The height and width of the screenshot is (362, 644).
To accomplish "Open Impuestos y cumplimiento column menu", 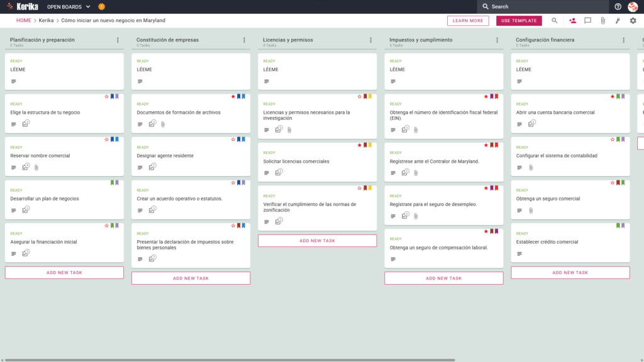I will 497,40.
